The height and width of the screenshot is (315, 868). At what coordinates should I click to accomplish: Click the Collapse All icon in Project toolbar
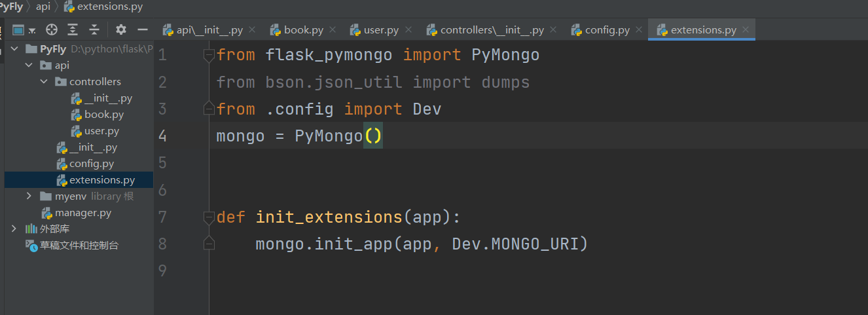pos(94,29)
